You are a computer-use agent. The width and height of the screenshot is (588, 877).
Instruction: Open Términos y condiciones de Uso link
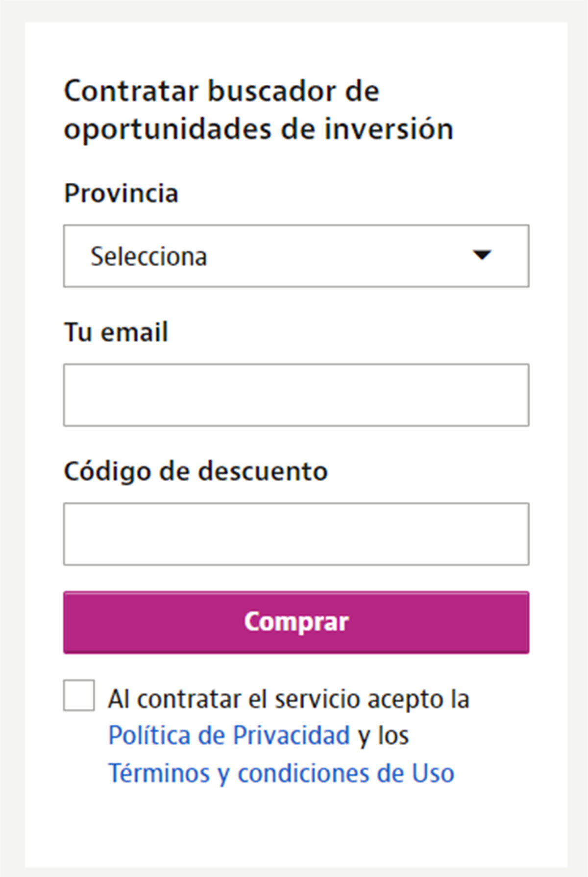click(281, 773)
